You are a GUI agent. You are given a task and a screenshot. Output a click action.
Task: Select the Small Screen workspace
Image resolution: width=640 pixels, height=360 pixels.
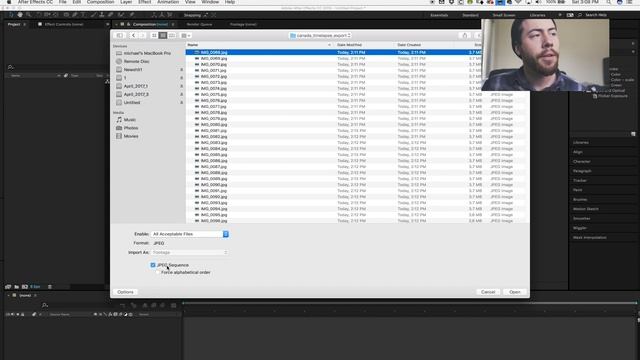[x=504, y=15]
